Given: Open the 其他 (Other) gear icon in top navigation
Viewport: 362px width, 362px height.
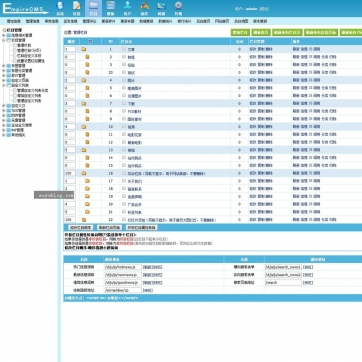Looking at the screenshot, I should pyautogui.click(x=178, y=8).
